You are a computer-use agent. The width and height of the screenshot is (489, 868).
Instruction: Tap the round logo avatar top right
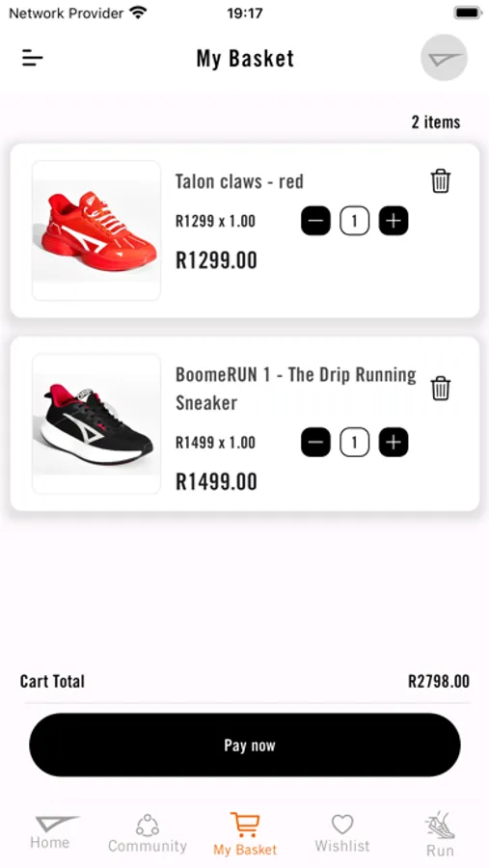coord(444,58)
